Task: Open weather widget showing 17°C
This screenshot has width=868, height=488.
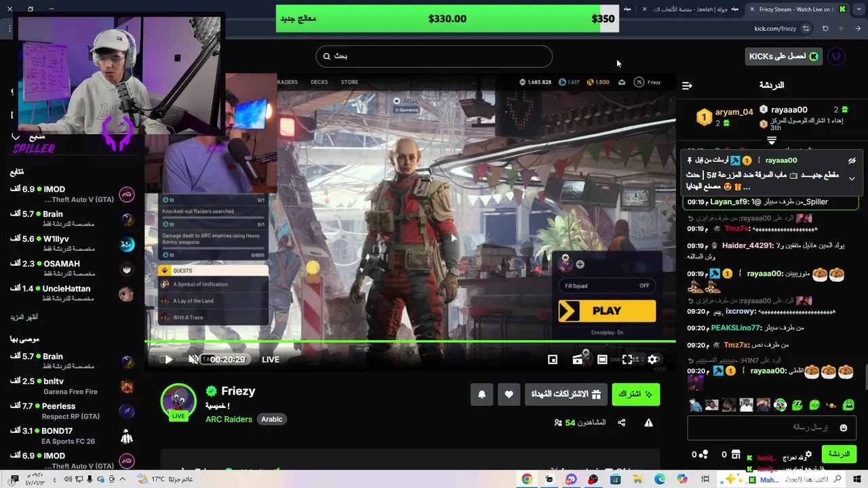Action: (x=165, y=479)
